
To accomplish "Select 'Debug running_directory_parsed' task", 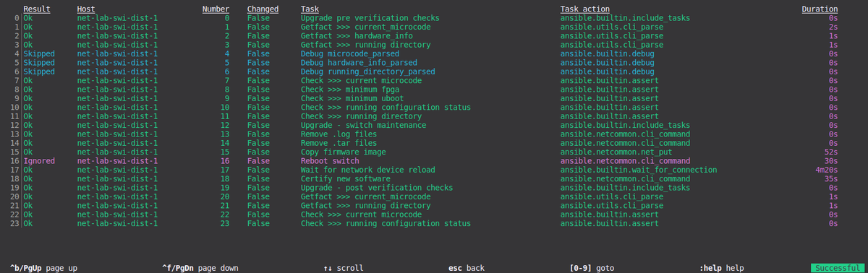I will (x=367, y=71).
